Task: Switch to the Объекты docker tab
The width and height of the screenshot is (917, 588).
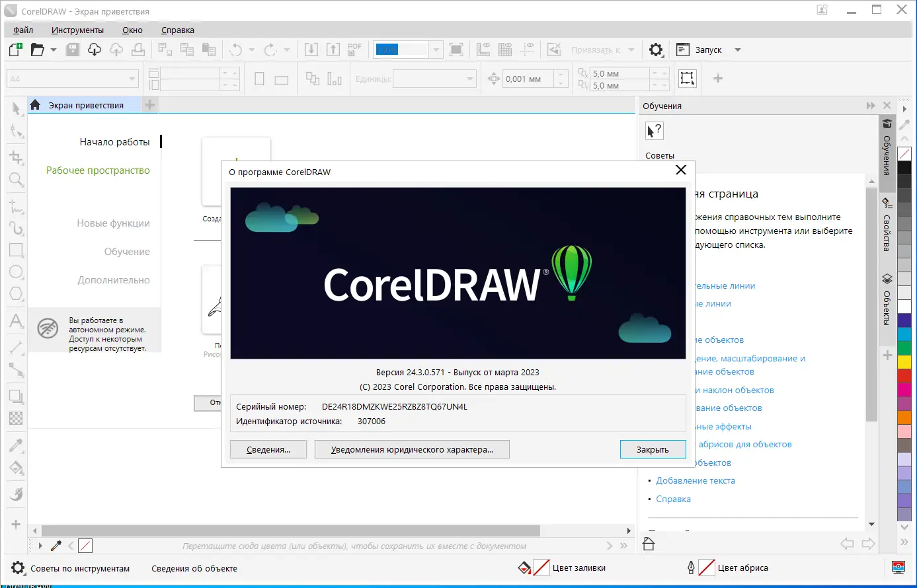Action: pos(887,300)
